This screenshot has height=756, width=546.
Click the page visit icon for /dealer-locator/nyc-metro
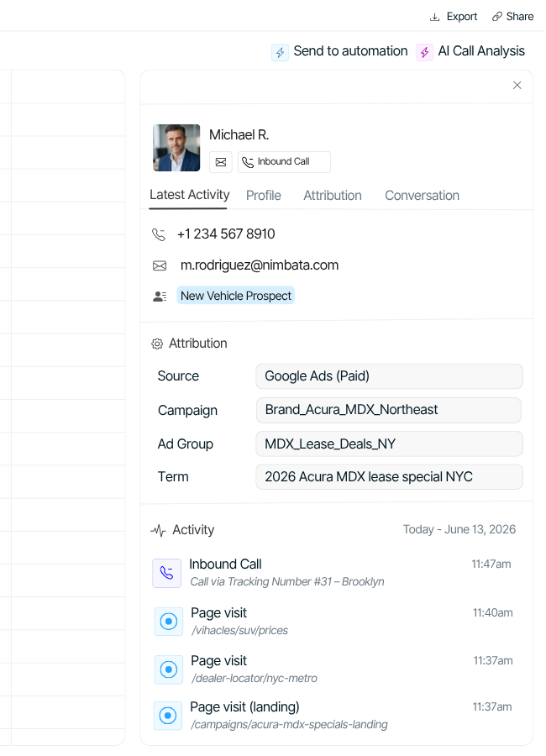tap(169, 669)
